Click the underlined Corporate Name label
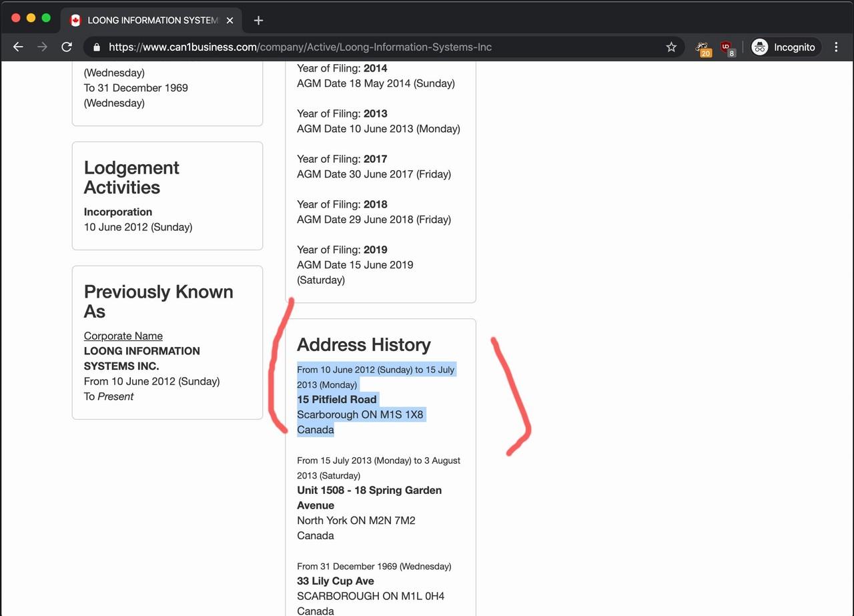This screenshot has width=854, height=616. click(x=123, y=336)
